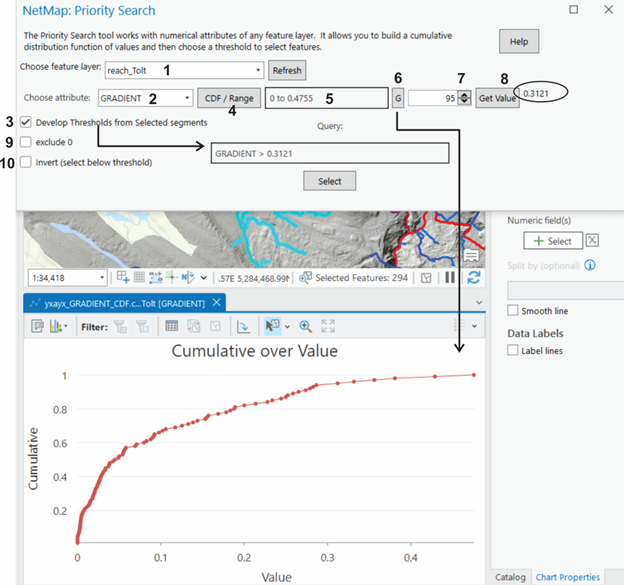Click the query text field

pos(329,153)
